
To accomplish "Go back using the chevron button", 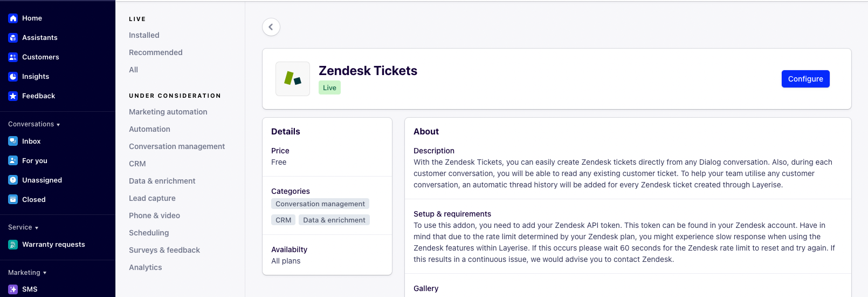I will 271,27.
